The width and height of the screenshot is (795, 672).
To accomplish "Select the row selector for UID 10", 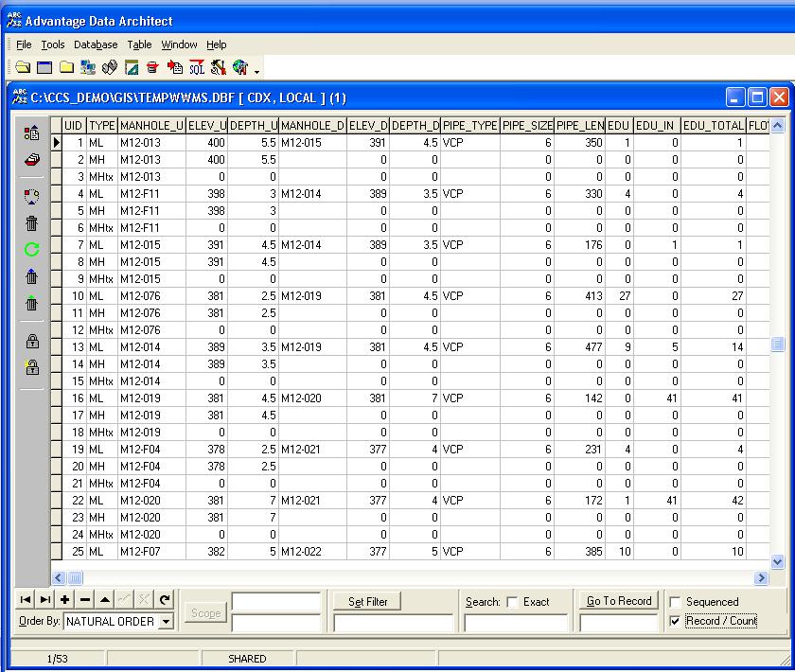I will pos(56,296).
